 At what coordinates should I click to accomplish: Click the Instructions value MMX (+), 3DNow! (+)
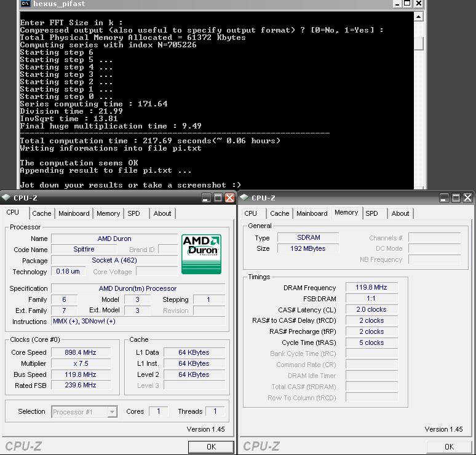[x=138, y=321]
